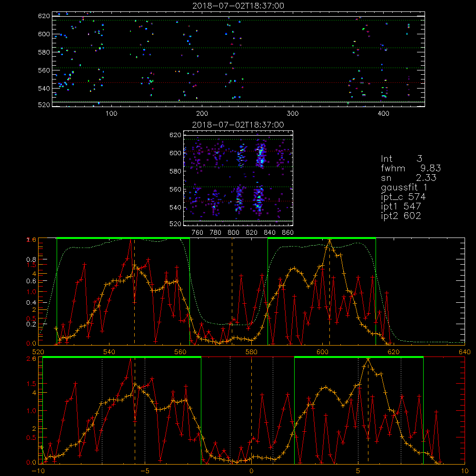Click x-axis label -10 on the bottom plot

[x=38, y=471]
